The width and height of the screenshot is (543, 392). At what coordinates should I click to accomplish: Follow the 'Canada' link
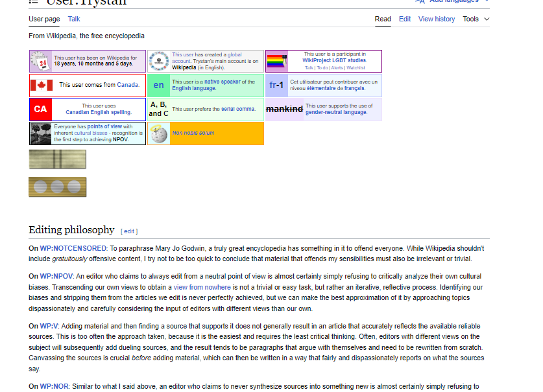coord(127,85)
